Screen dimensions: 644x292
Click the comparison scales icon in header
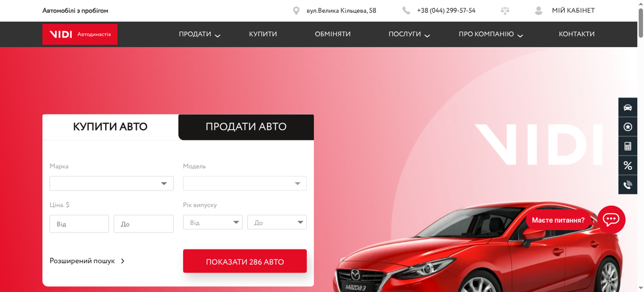coord(505,11)
